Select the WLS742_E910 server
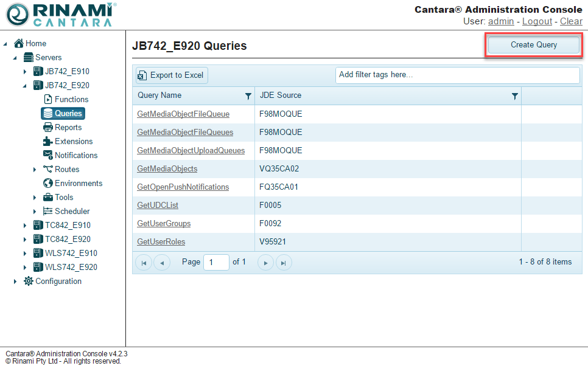 [x=71, y=253]
